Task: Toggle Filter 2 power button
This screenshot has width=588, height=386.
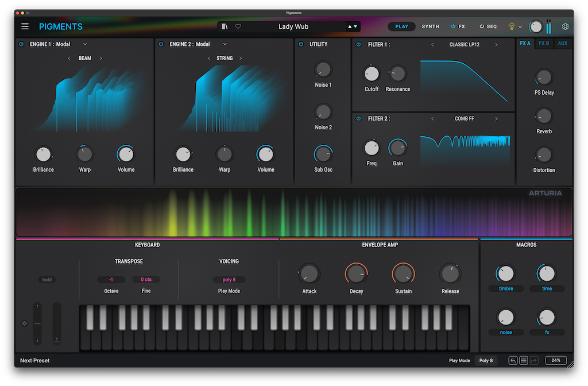Action: [x=358, y=118]
